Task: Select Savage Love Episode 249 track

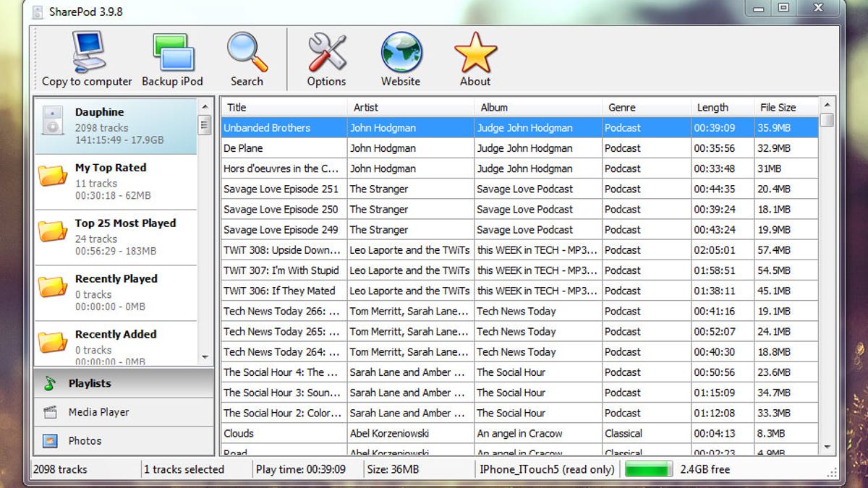Action: pos(519,229)
